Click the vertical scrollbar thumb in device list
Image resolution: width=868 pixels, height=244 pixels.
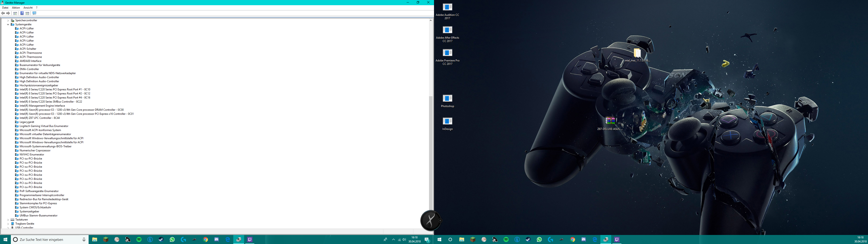pyautogui.click(x=431, y=152)
